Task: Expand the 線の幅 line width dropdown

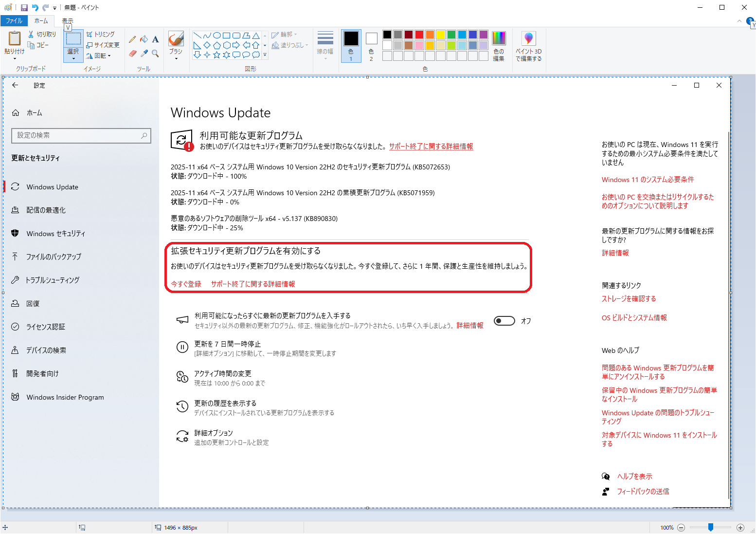Action: [325, 58]
